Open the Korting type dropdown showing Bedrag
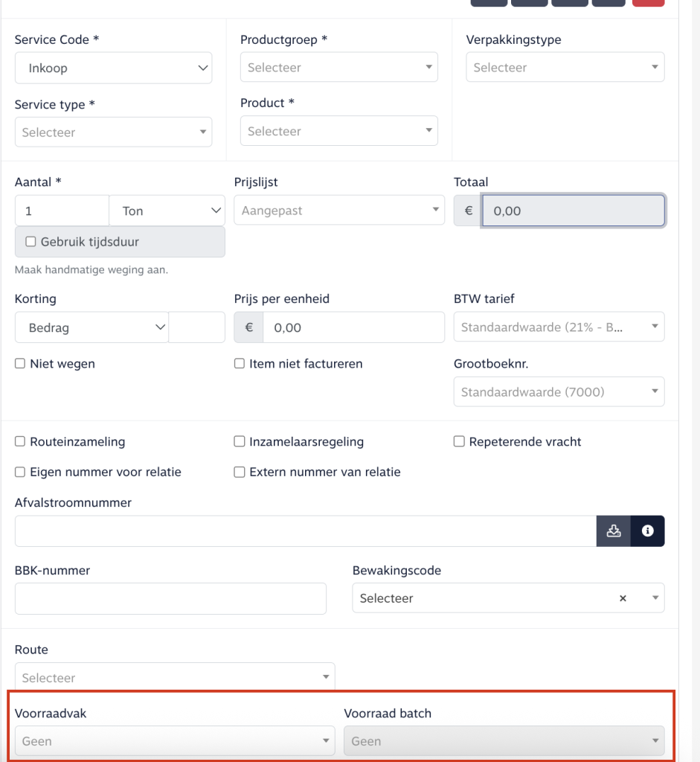The image size is (700, 762). (x=91, y=327)
